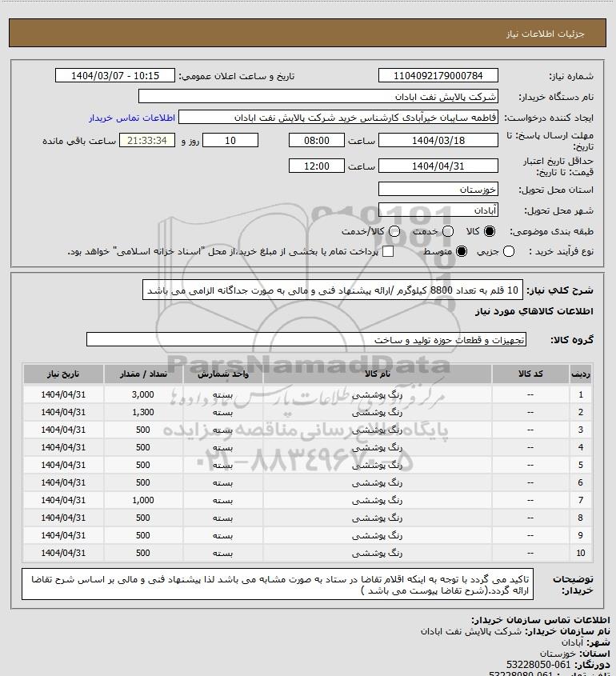Open the اطلاعات تماس خریدار link

[132, 118]
